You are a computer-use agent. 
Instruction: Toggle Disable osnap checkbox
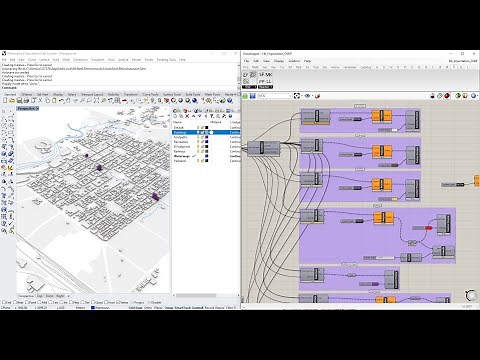click(149, 302)
